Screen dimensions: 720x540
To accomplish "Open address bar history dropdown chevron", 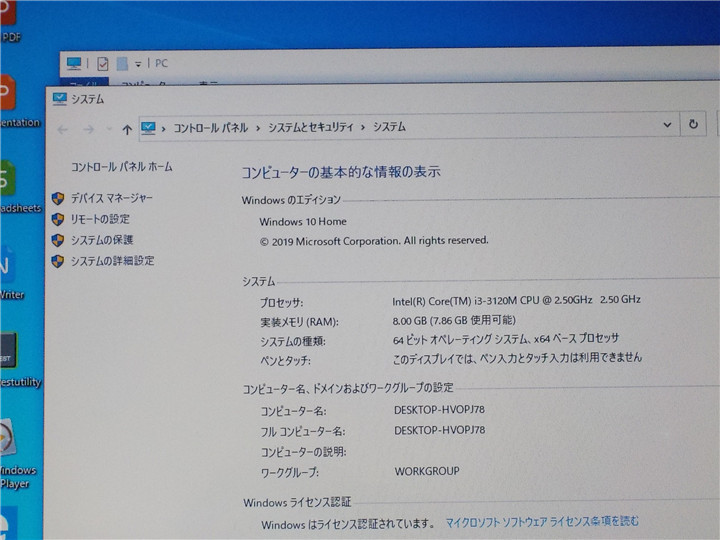I will (667, 124).
